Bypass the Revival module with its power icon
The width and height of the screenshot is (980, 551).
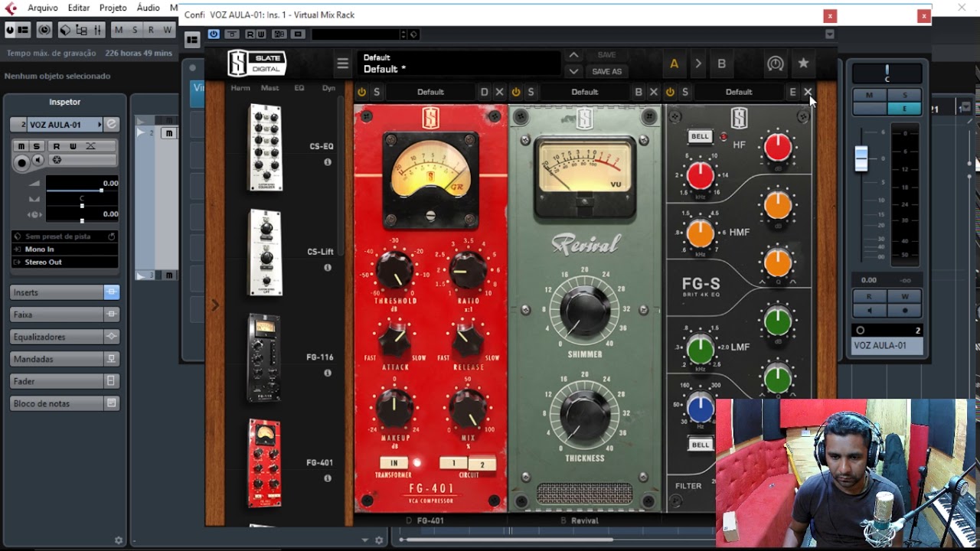tap(516, 92)
